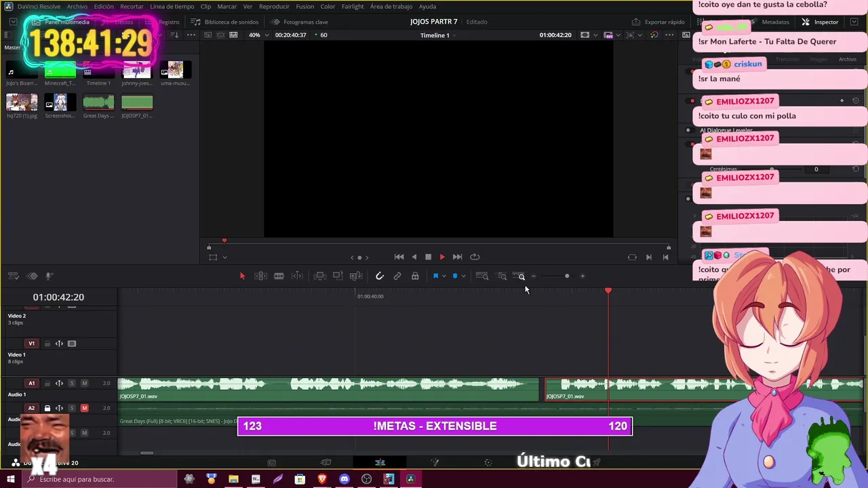Viewport: 868px width, 488px height.
Task: Play timeline in reverse
Action: pyautogui.click(x=414, y=257)
